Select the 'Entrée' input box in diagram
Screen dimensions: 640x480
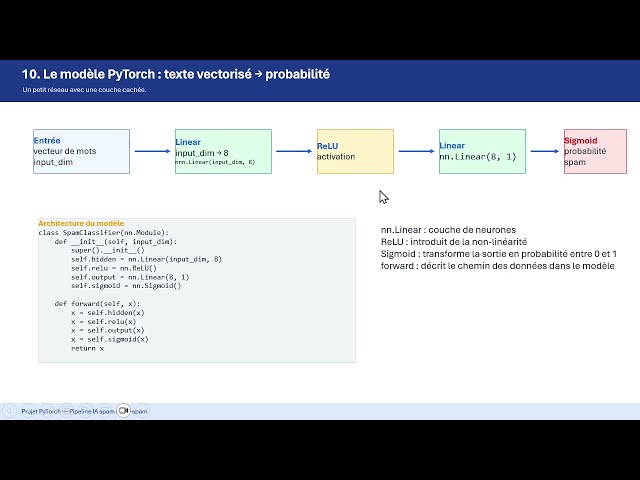pos(81,151)
